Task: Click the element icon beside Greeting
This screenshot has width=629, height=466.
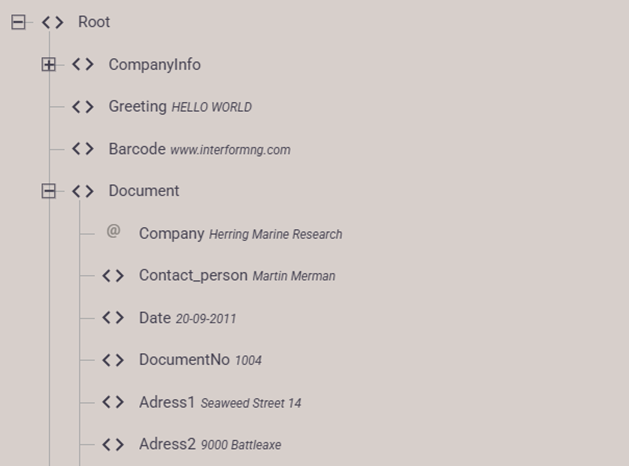Action: (83, 107)
